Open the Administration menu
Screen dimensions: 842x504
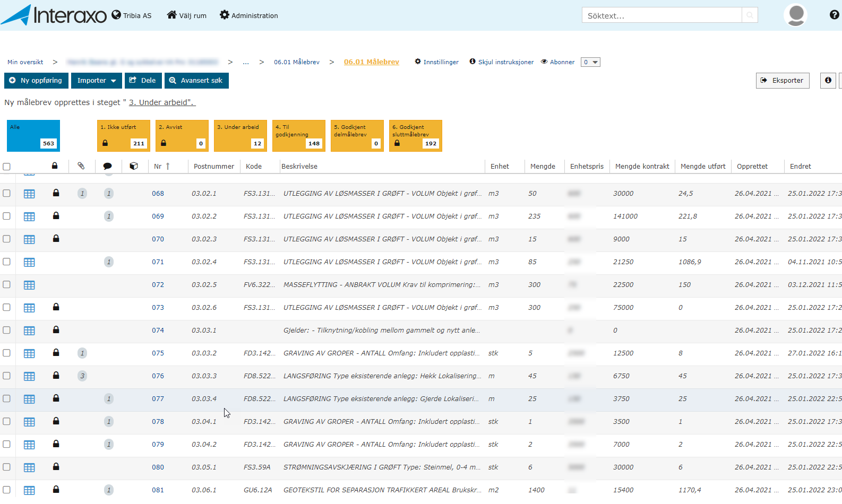point(249,15)
